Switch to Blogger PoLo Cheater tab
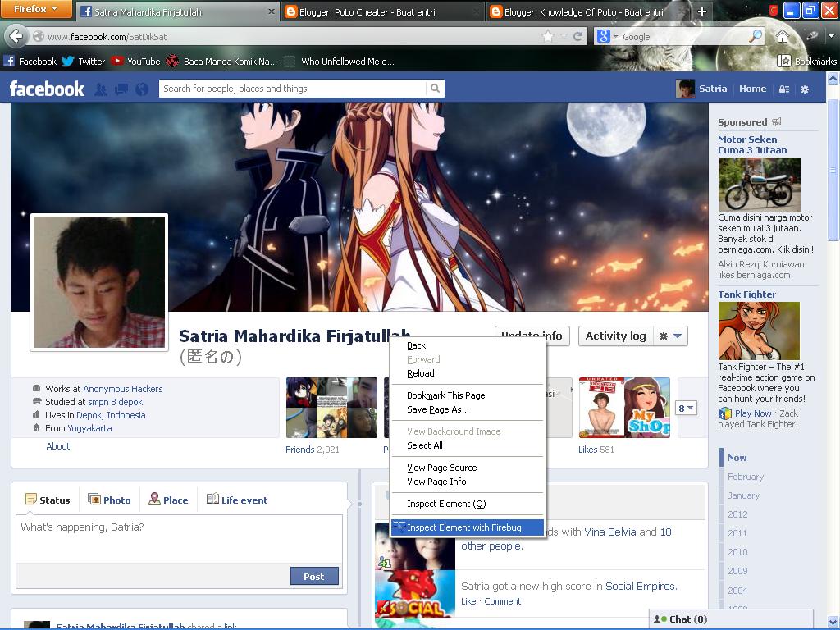The height and width of the screenshot is (630, 840). (381, 11)
